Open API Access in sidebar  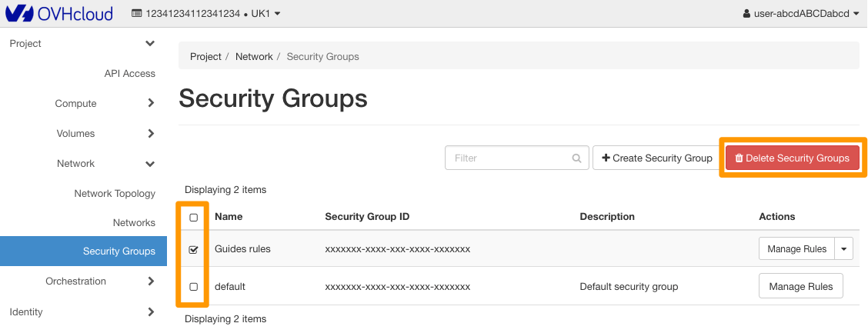click(x=129, y=74)
